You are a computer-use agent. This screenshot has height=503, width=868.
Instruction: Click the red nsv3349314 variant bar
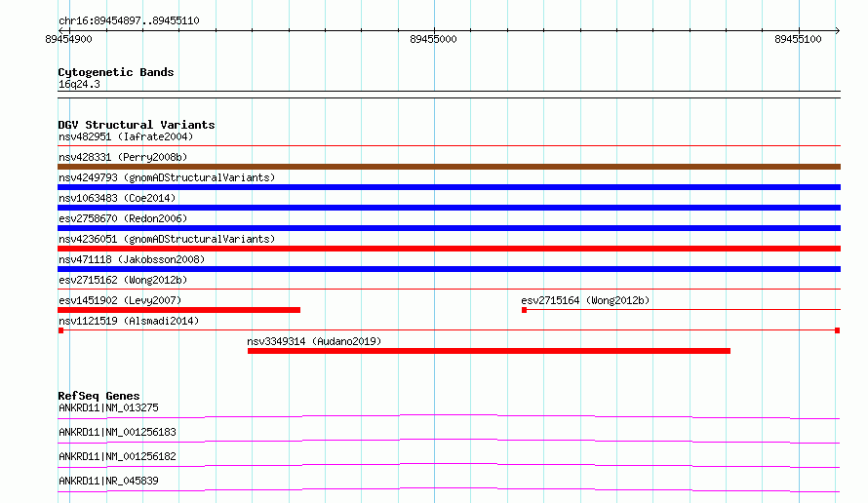(489, 351)
